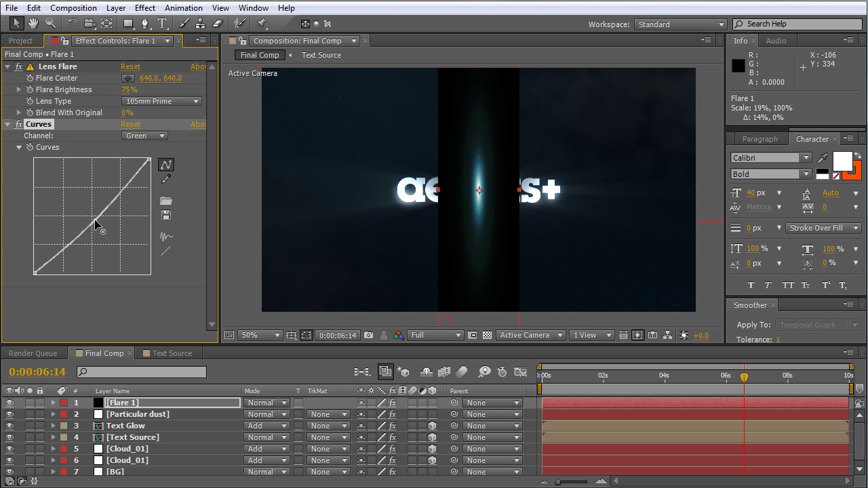
Task: Toggle transparency grid in viewer
Action: pos(487,335)
